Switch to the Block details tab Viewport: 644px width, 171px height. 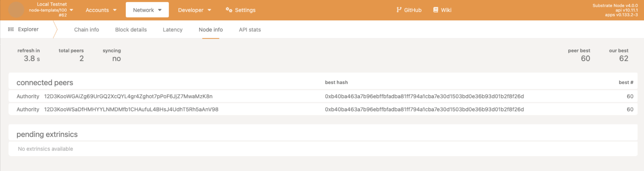coord(131,30)
